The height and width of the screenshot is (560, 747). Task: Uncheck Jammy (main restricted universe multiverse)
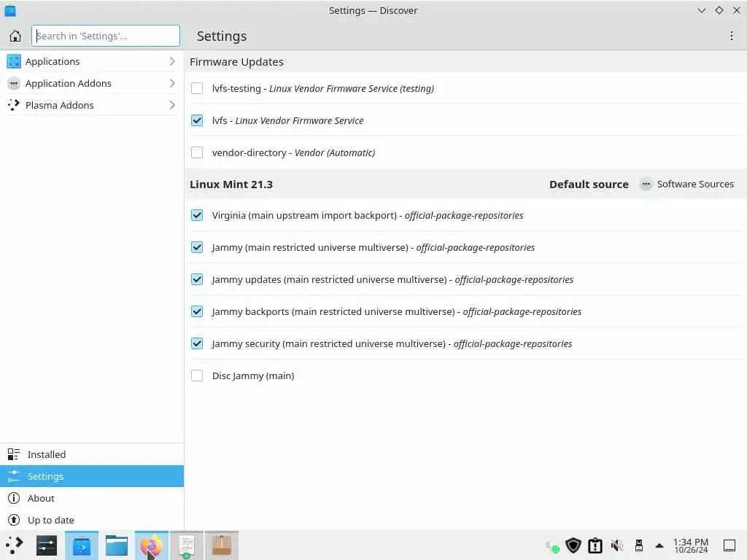[197, 247]
